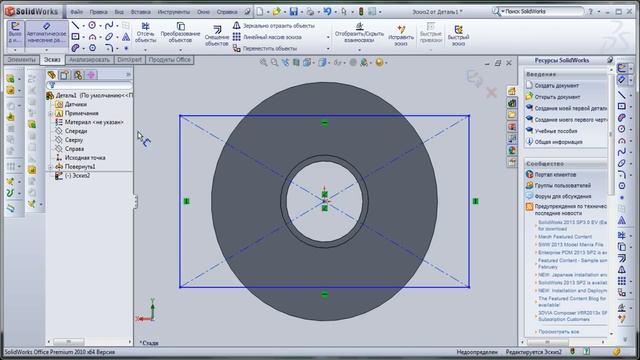Click the Портал клиентов link
Viewport: 640px width, 360px height.
tap(555, 175)
